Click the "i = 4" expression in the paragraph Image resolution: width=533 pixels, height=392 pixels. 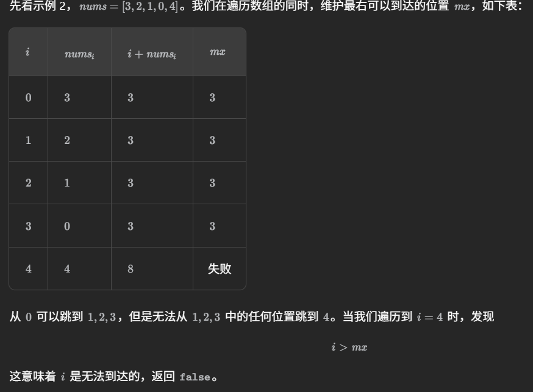click(429, 317)
